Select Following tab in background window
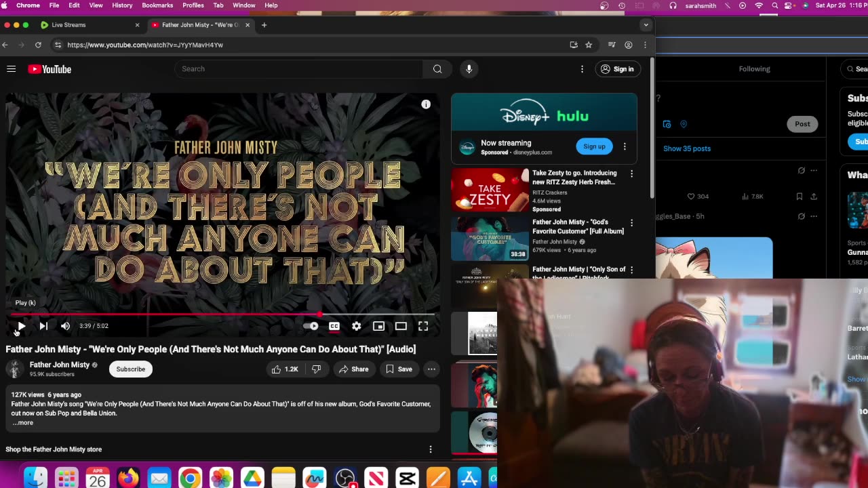 (754, 68)
